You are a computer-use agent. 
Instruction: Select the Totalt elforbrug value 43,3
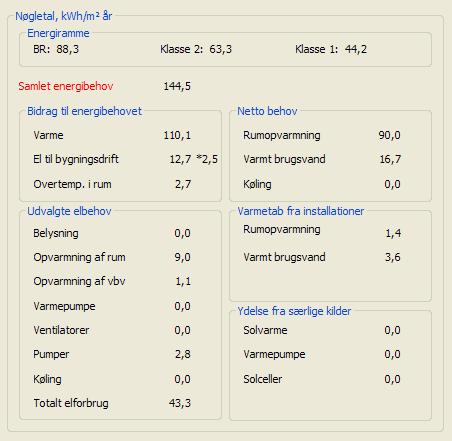[x=180, y=403]
